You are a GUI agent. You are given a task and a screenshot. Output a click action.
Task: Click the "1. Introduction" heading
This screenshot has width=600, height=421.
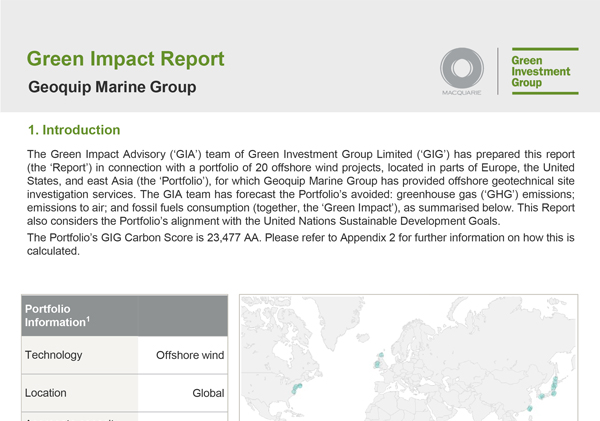[74, 130]
